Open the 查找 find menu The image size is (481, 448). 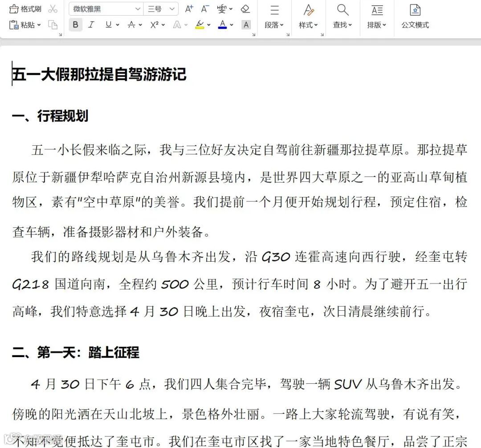pyautogui.click(x=342, y=17)
